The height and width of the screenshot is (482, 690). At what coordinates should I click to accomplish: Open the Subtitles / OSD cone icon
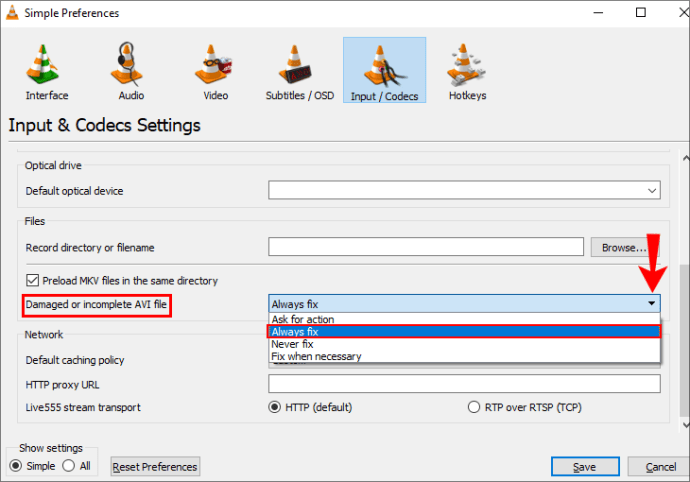point(295,64)
